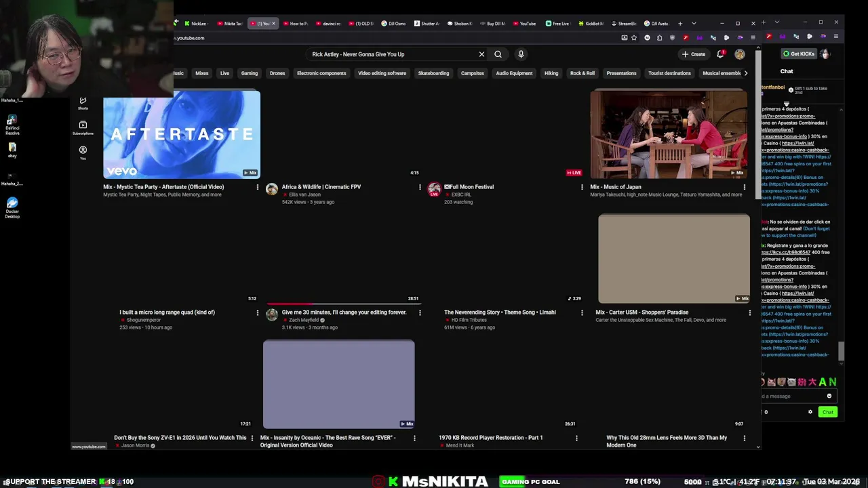This screenshot has width=868, height=488.
Task: Open more options for Music of Japan mix
Action: [745, 187]
